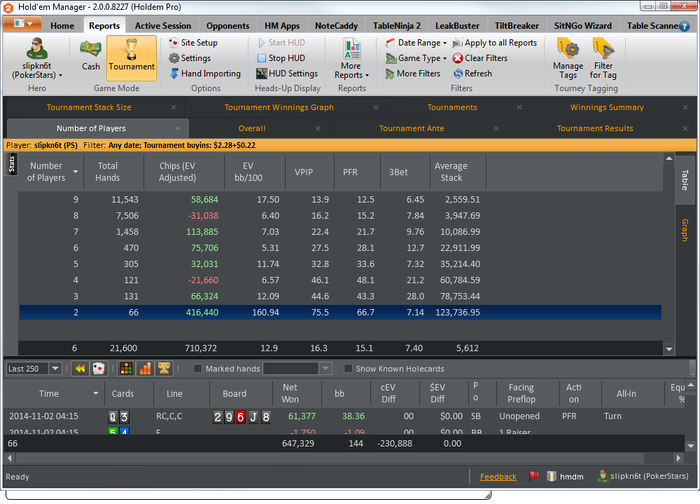
Task: Refresh the report
Action: tap(473, 74)
